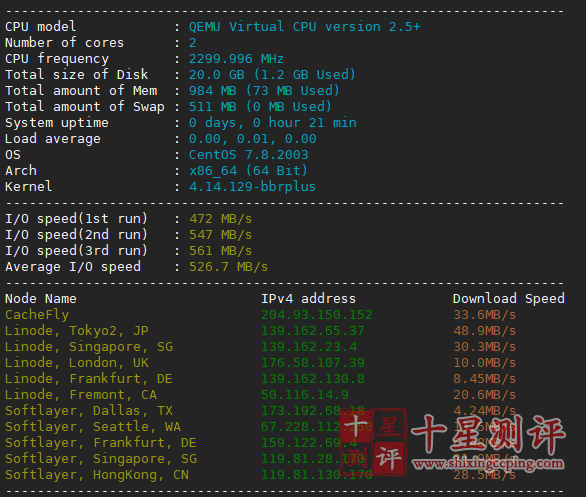Screen dimensions: 586x497
Task: Click the red seal watermark logo
Action: pos(373,442)
